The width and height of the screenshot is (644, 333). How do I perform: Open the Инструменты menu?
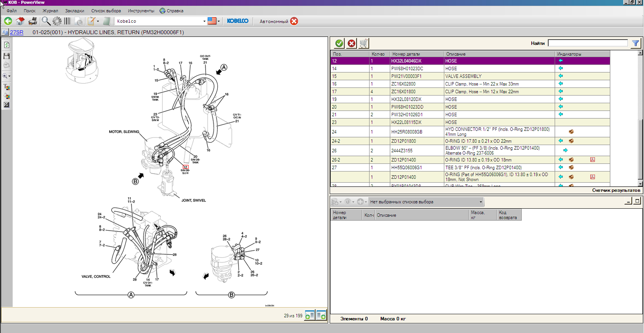(141, 11)
